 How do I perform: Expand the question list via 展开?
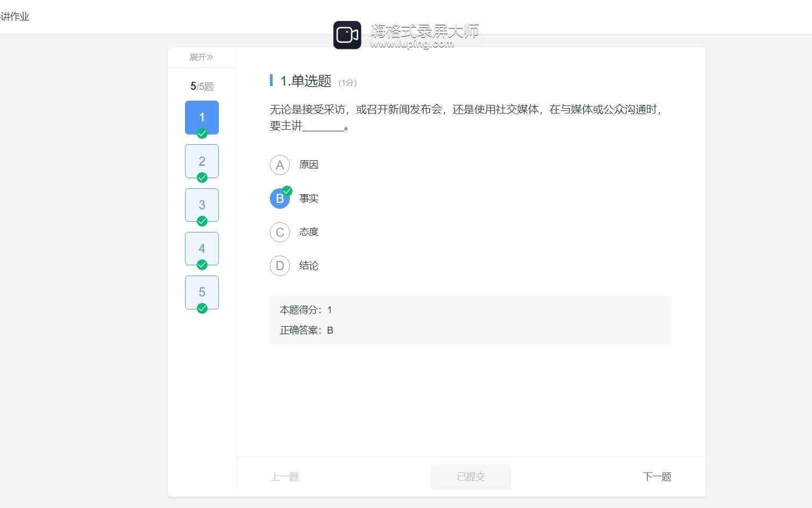[x=202, y=57]
